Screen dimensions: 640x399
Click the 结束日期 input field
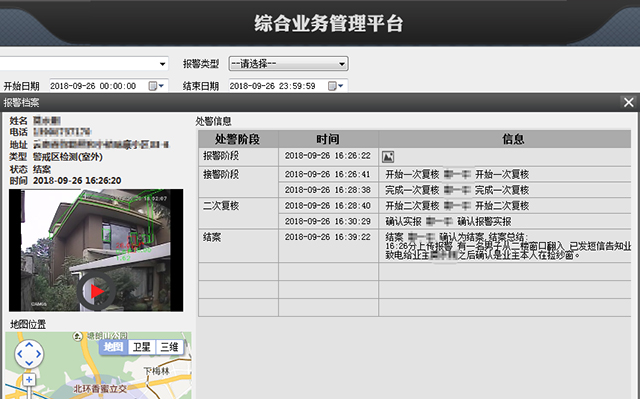[x=277, y=86]
